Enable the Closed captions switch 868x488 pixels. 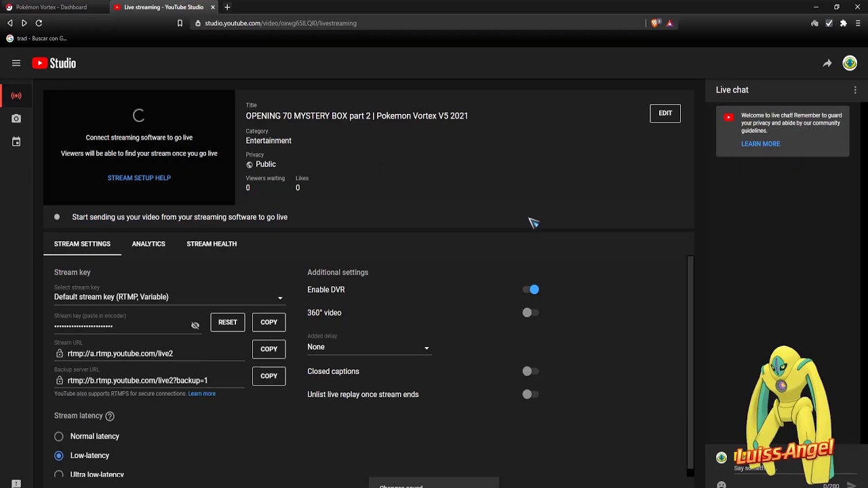(531, 371)
